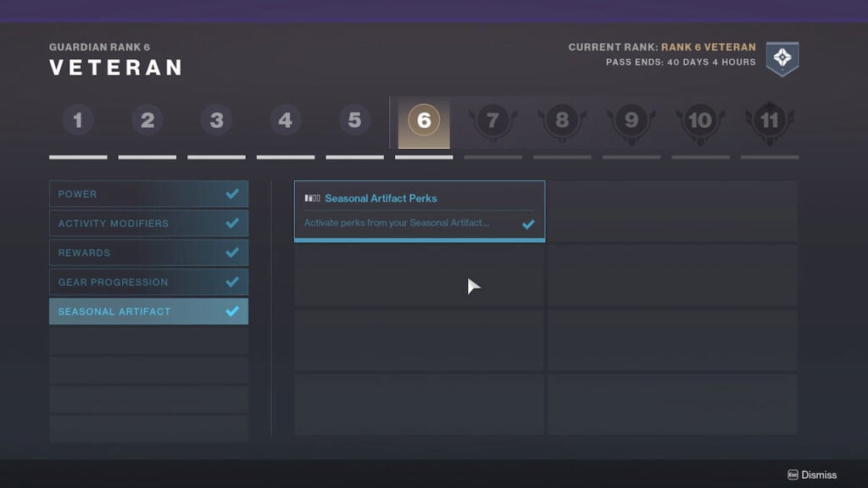Click the empty progress bar under Rank 11
This screenshot has width=868, height=488.
(x=770, y=157)
